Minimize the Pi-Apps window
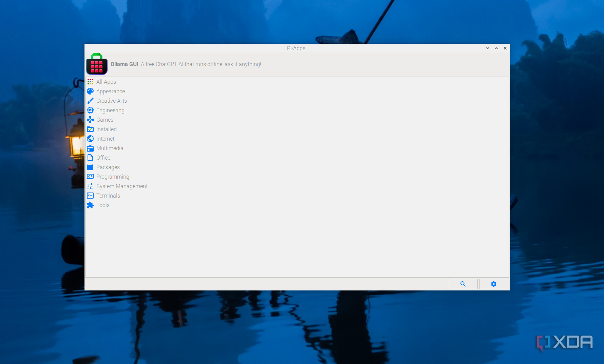The image size is (604, 364). click(488, 48)
